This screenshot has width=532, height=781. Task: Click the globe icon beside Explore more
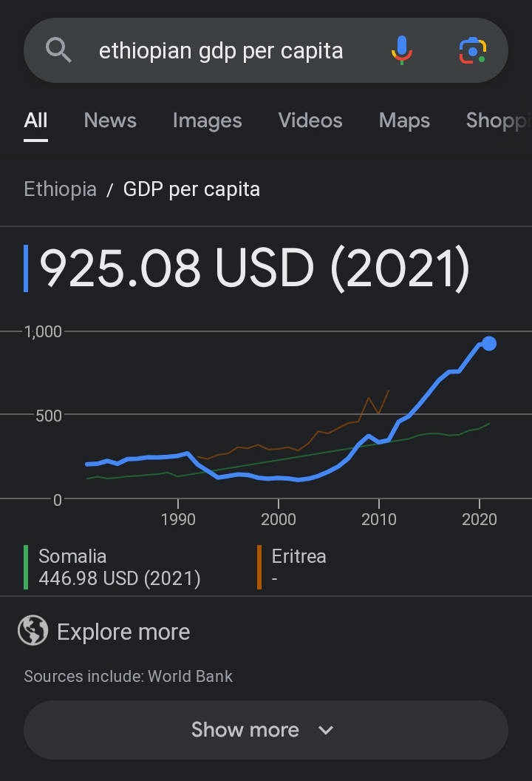coord(33,631)
